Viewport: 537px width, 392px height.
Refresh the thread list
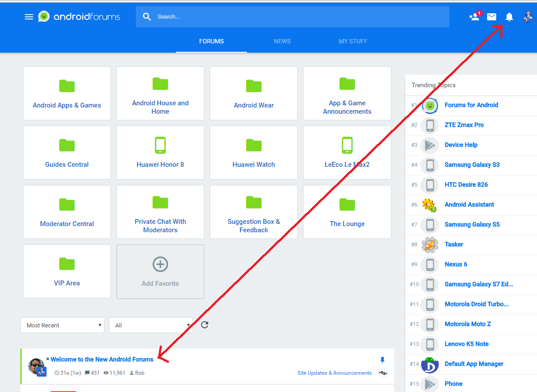(x=204, y=325)
